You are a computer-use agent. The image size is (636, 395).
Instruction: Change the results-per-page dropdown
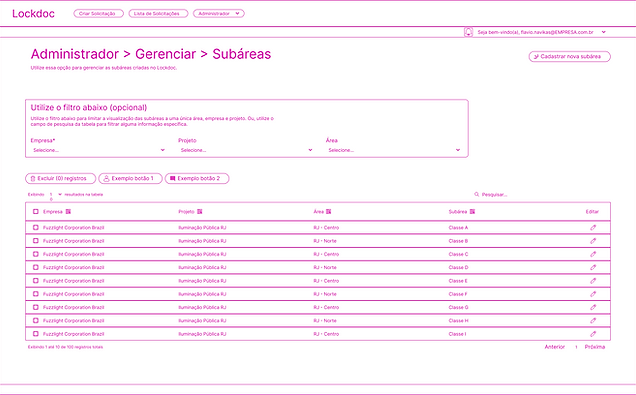coord(55,195)
